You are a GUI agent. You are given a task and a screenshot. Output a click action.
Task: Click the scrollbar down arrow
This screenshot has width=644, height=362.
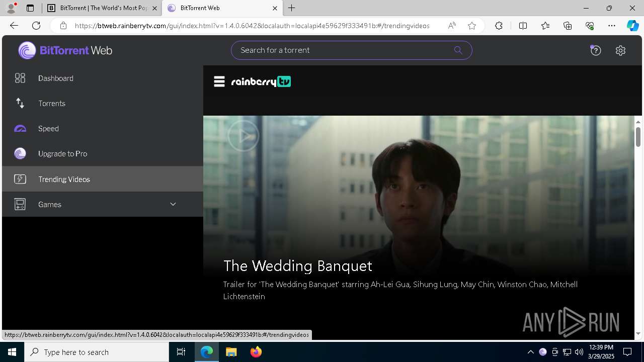638,333
